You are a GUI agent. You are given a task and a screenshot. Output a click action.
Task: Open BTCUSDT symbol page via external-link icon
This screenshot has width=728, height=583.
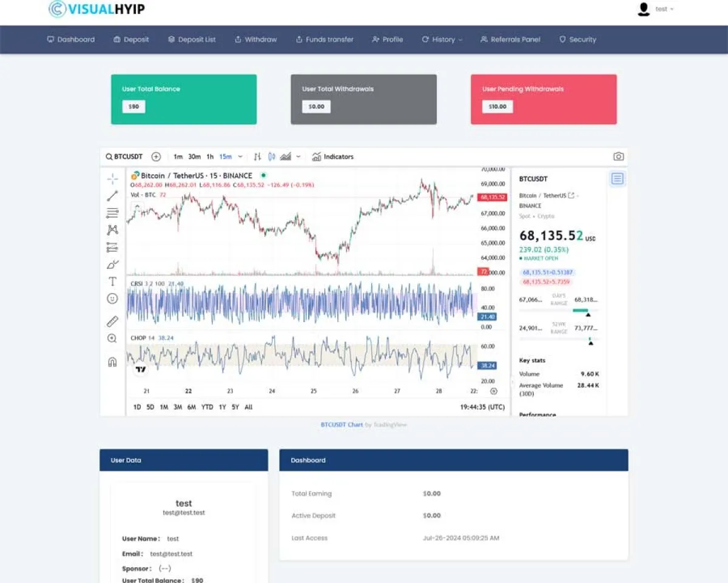click(x=571, y=195)
